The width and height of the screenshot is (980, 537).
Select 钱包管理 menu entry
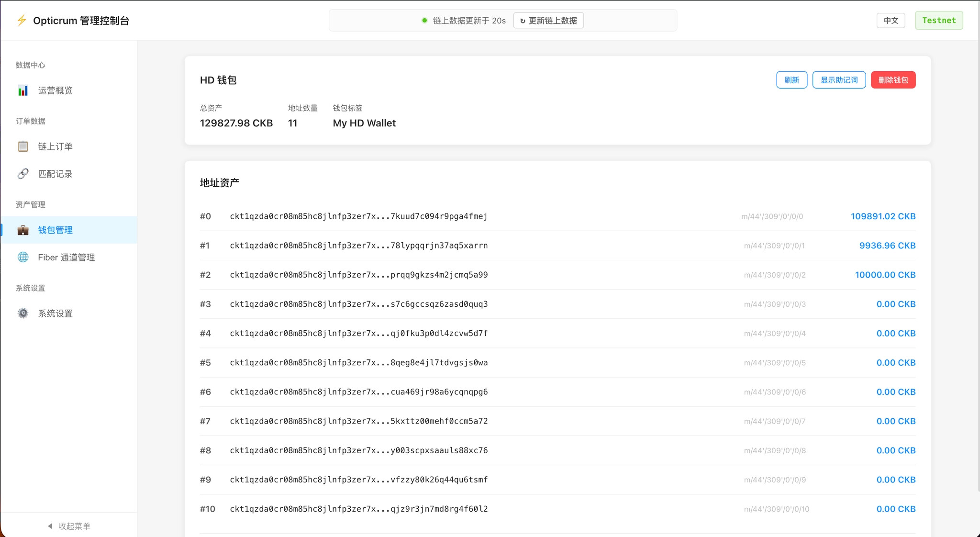coord(69,230)
